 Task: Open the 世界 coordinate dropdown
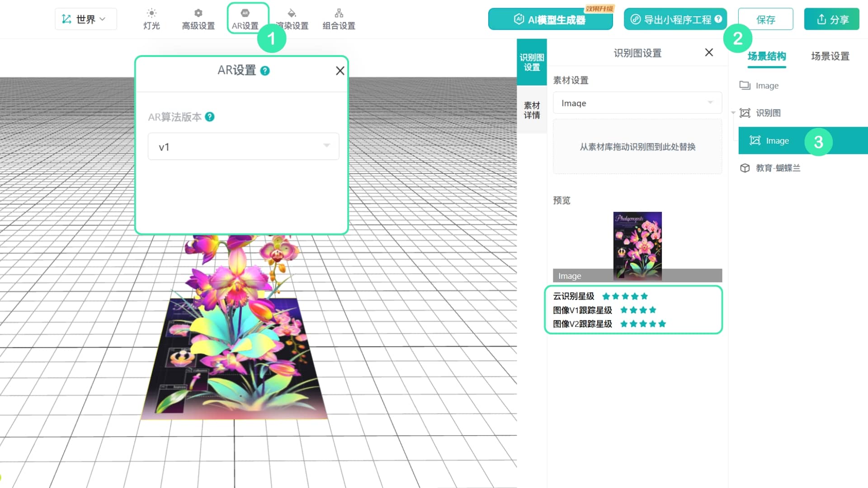click(x=86, y=19)
